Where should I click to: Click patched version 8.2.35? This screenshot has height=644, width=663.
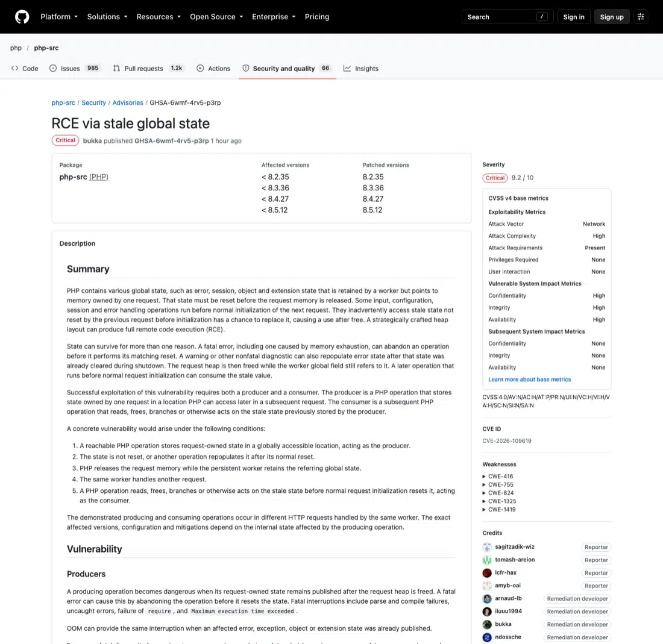click(x=373, y=177)
